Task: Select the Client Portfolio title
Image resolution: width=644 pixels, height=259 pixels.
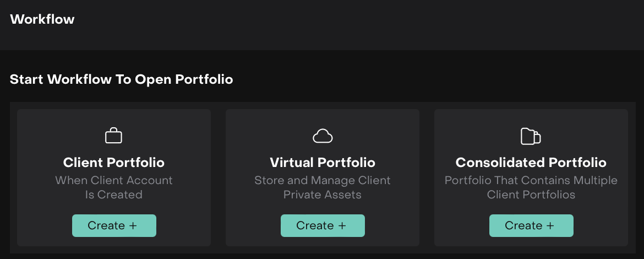Action: click(114, 163)
